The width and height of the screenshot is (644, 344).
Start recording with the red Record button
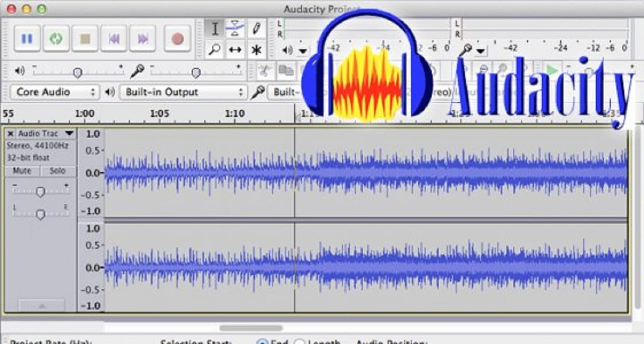(x=177, y=39)
